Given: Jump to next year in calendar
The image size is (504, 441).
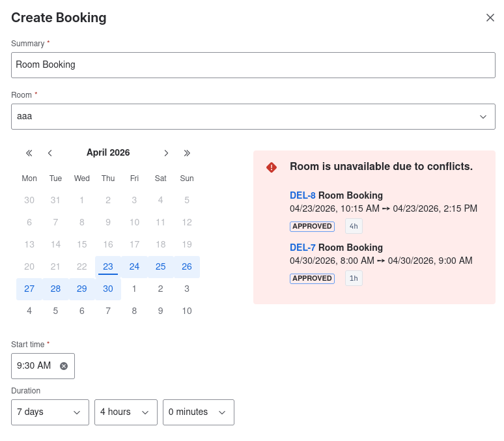Looking at the screenshot, I should (187, 153).
